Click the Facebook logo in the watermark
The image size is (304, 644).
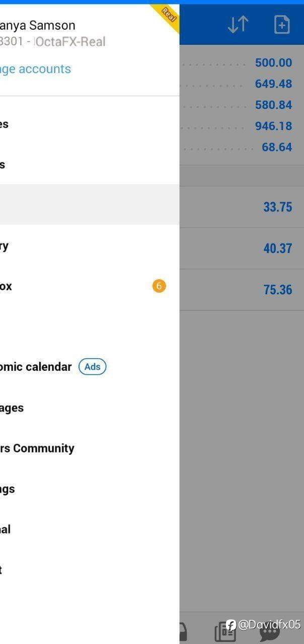(231, 625)
